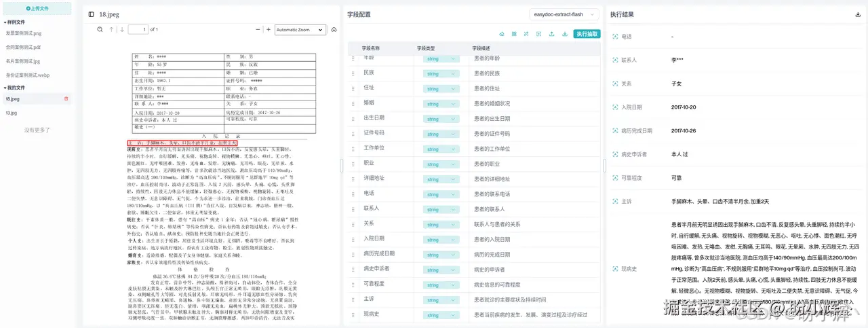
Task: Select 13.jpg in my files list
Action: pos(12,113)
